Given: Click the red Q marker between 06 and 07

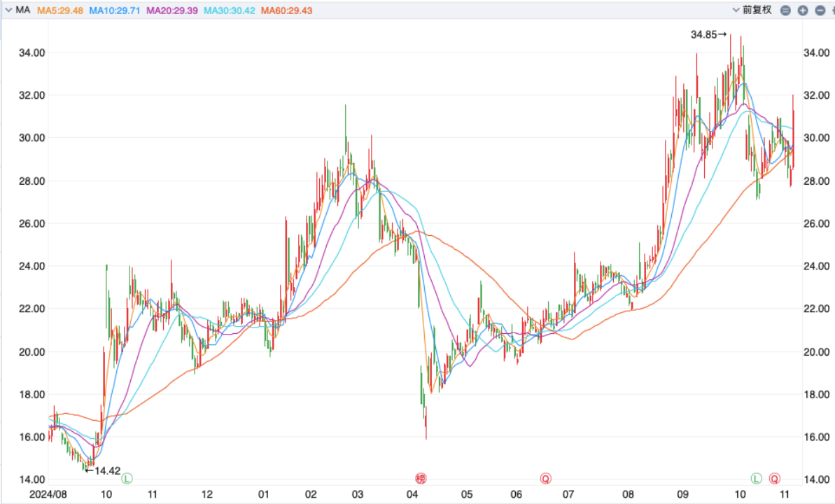Looking at the screenshot, I should point(545,479).
